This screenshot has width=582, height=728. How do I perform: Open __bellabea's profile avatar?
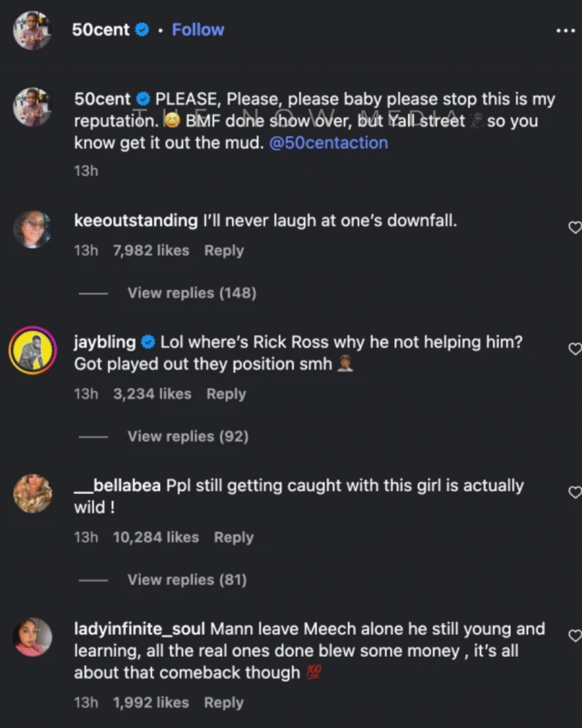tap(33, 493)
